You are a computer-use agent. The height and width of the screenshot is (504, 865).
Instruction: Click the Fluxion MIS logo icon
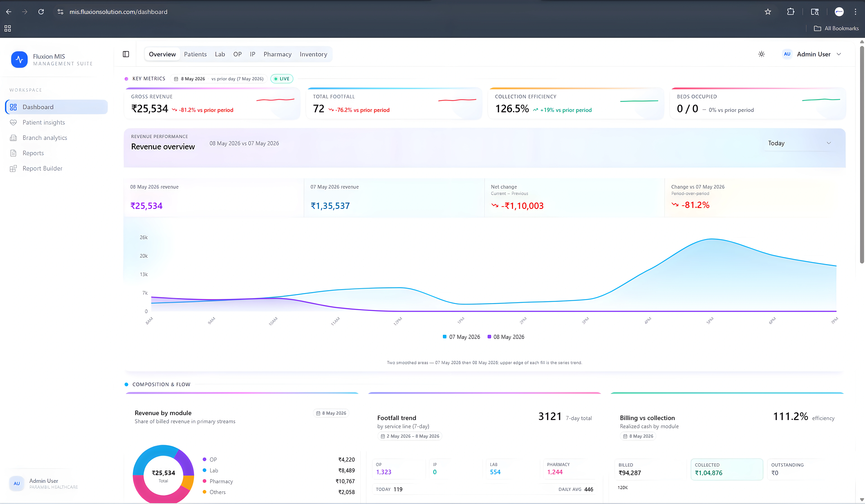[x=19, y=59]
